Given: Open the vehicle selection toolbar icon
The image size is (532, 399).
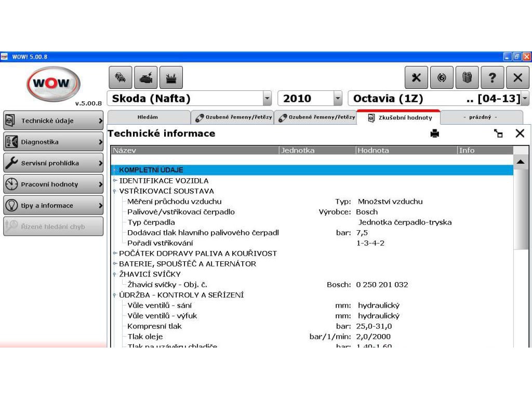Looking at the screenshot, I should [121, 78].
